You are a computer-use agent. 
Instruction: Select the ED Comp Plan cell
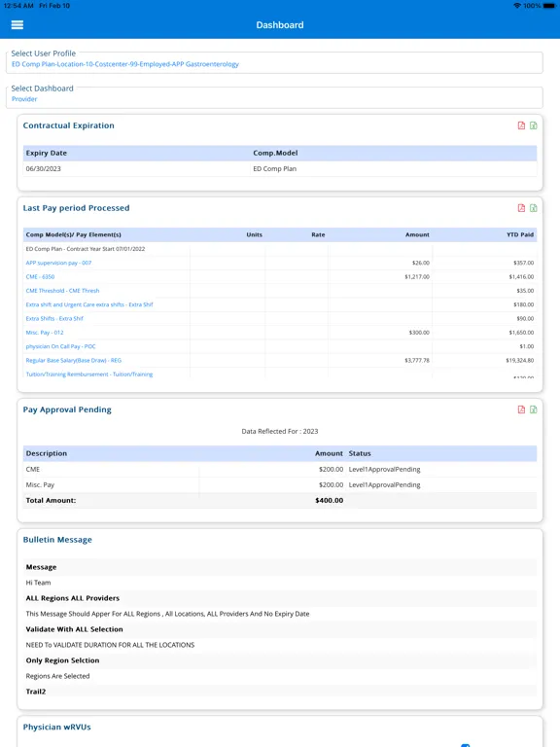pos(274,168)
